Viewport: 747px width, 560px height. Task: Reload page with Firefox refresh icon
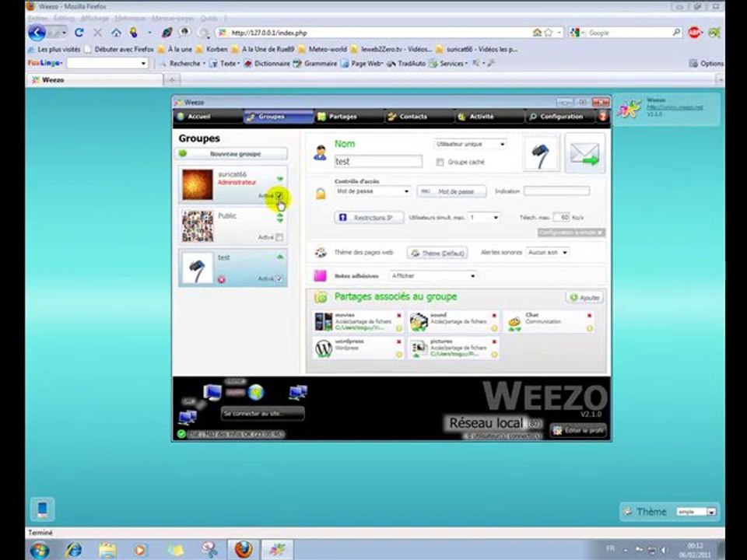[79, 33]
